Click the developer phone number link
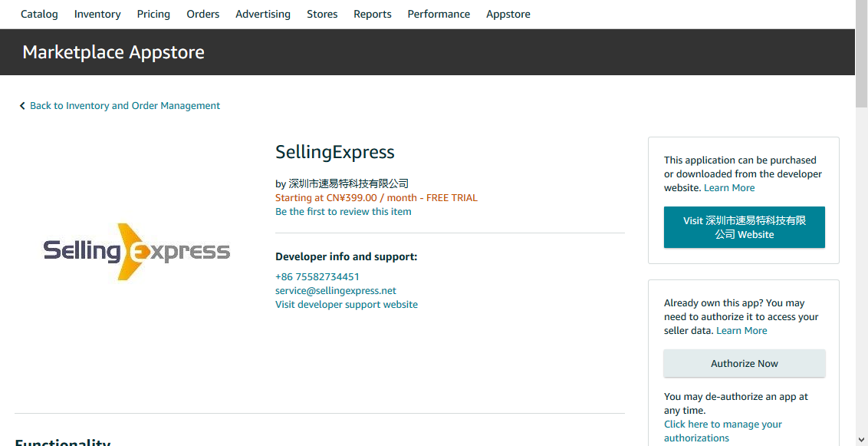 (317, 277)
